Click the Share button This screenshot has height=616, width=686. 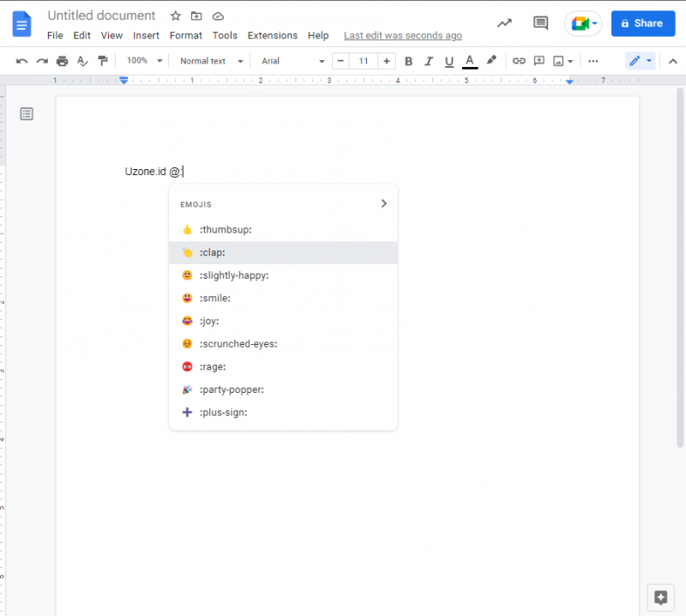[643, 23]
